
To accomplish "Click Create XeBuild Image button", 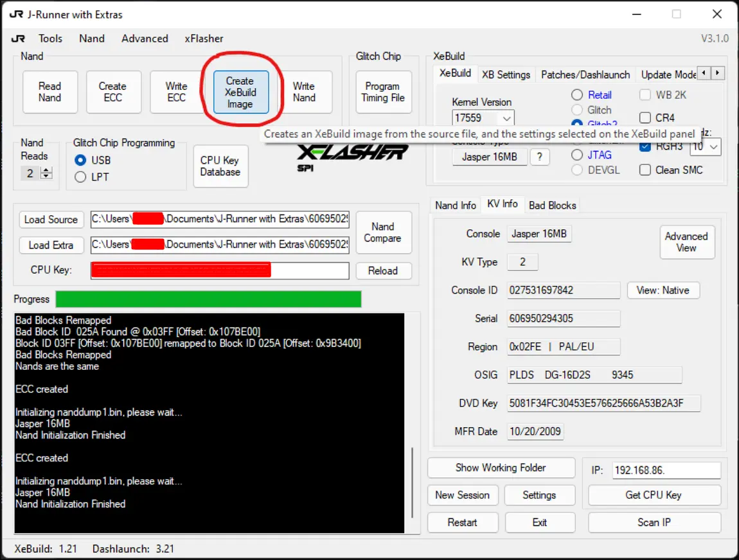I will tap(241, 92).
